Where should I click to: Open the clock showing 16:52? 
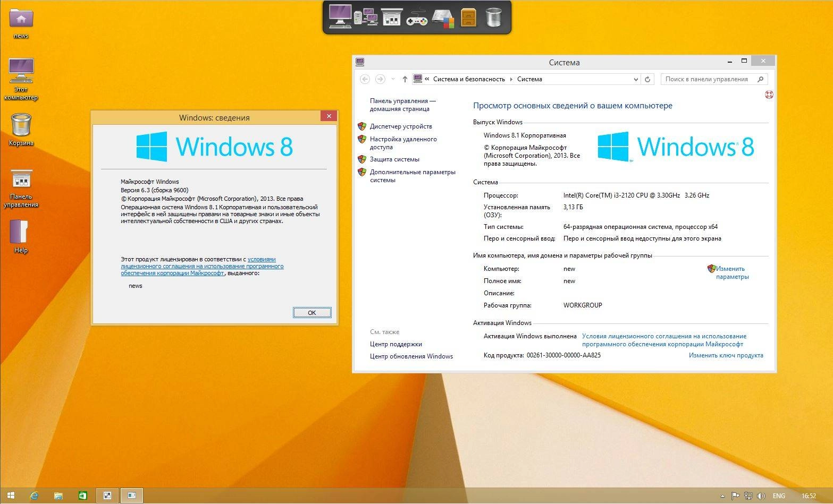[809, 496]
